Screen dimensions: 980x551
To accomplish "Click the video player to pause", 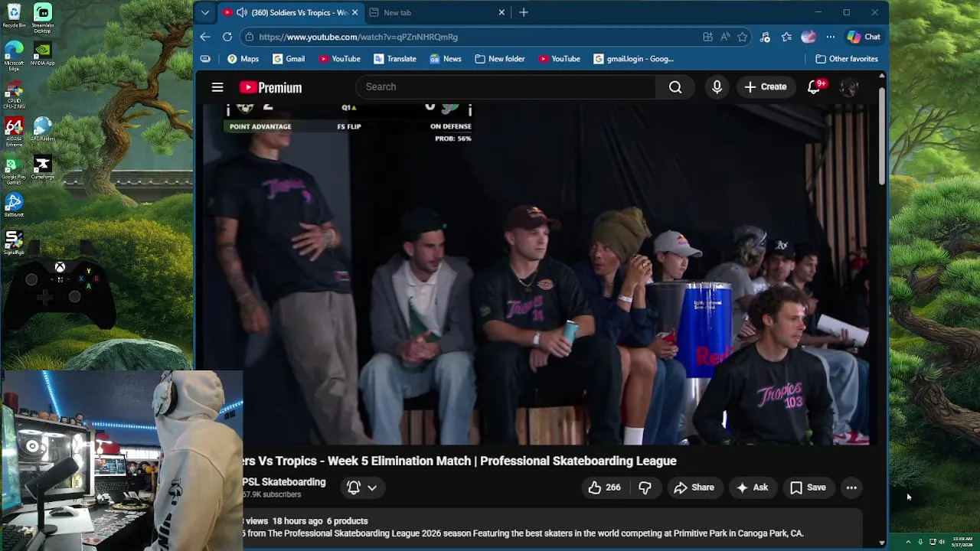I will [536, 275].
